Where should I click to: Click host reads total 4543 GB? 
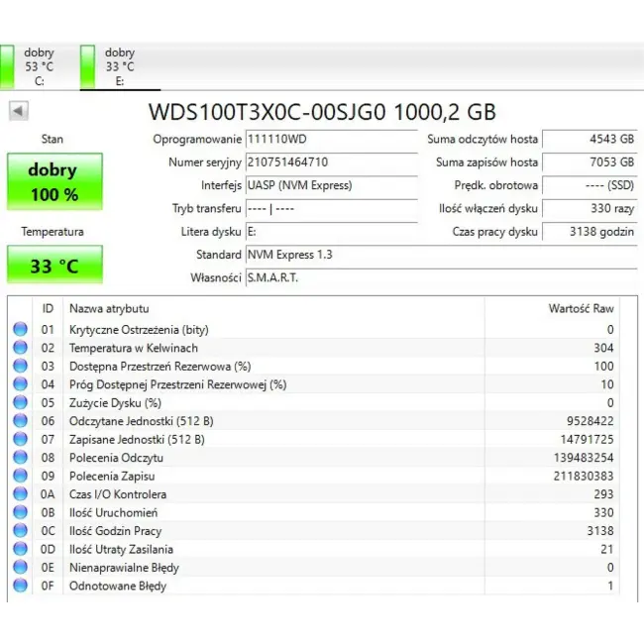coord(590,140)
